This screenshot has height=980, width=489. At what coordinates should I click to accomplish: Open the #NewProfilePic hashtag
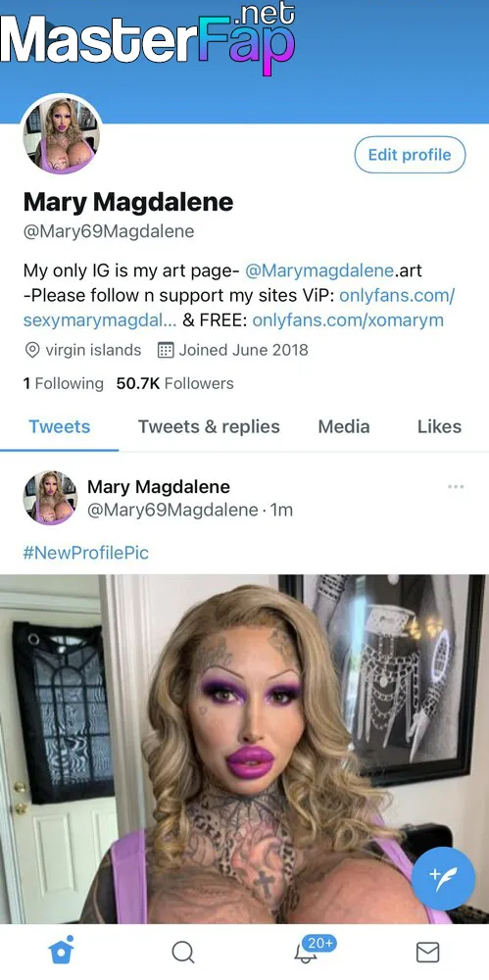click(85, 553)
